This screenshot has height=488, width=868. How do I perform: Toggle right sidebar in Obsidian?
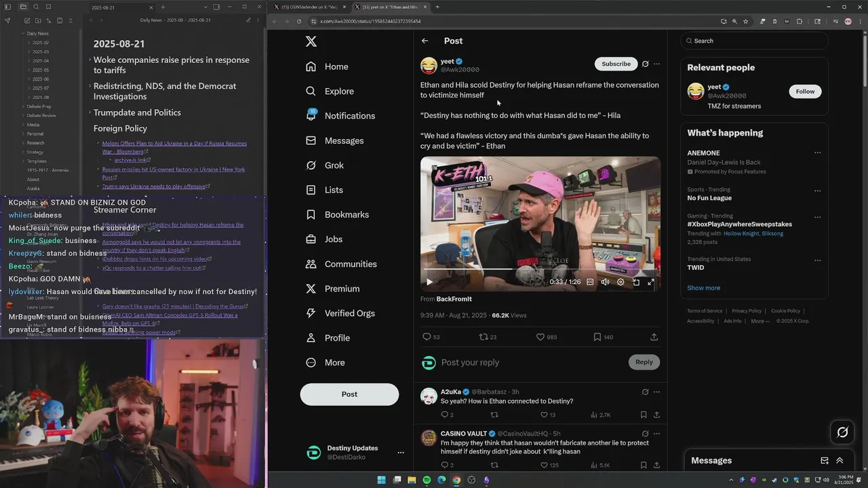click(216, 7)
